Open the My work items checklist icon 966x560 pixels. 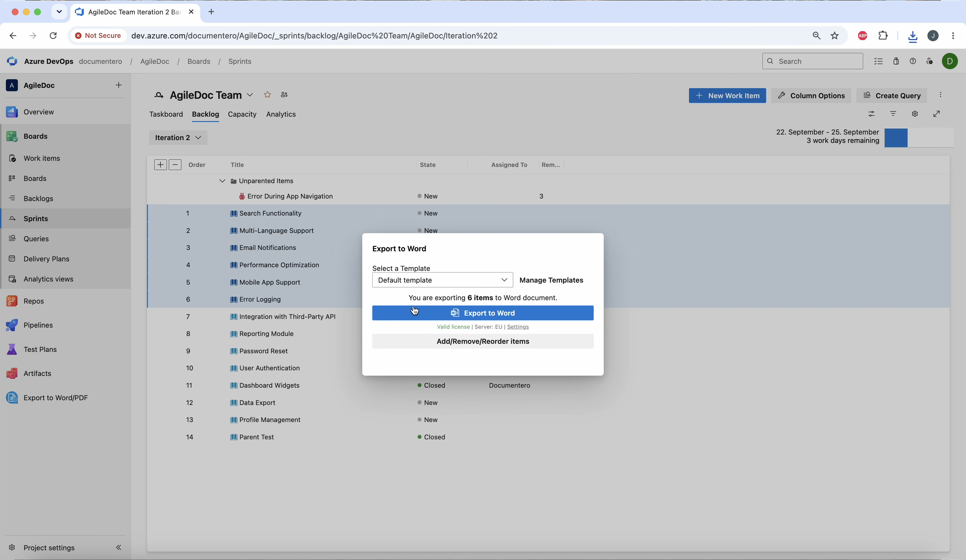878,61
